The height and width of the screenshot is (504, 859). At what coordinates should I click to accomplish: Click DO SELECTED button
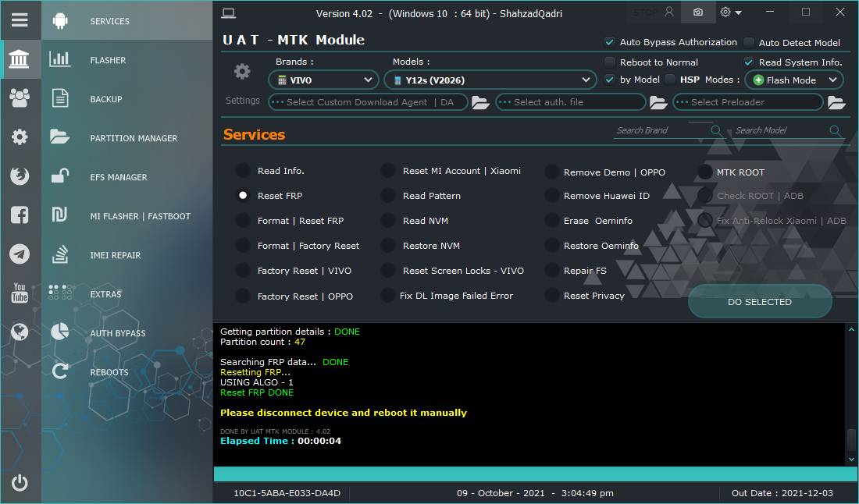[x=760, y=301]
